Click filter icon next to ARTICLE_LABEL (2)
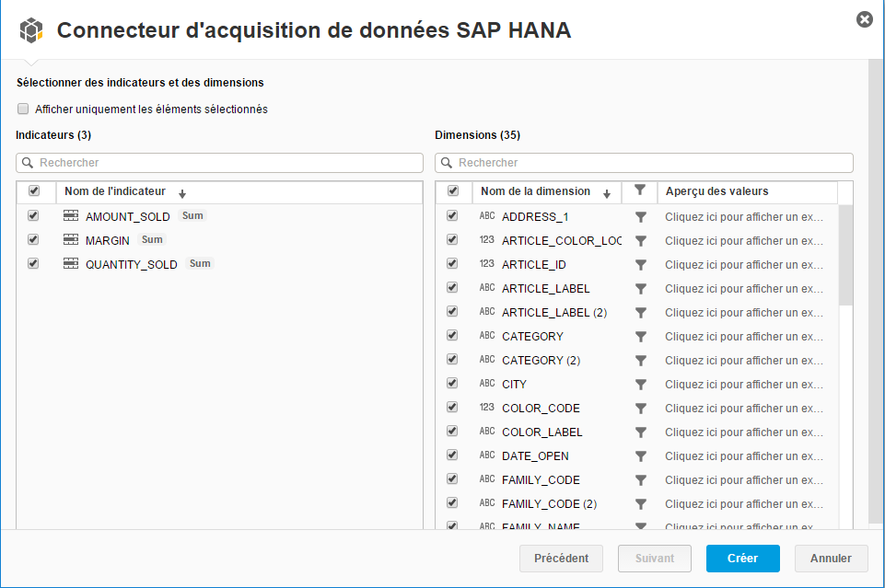The image size is (885, 588). click(641, 312)
